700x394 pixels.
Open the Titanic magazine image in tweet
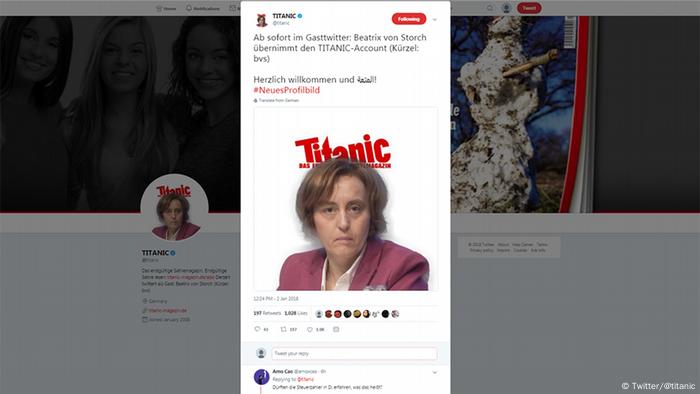[346, 199]
